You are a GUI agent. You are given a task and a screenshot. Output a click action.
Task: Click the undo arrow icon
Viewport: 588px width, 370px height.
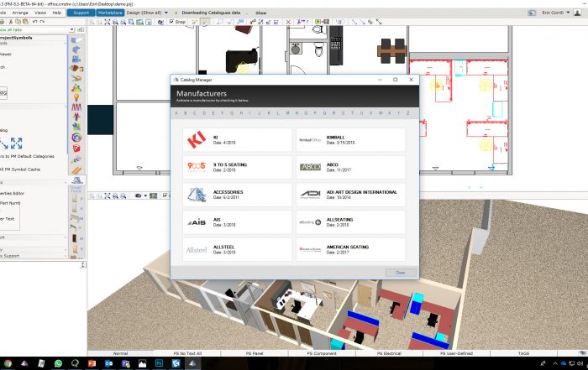pos(35,22)
